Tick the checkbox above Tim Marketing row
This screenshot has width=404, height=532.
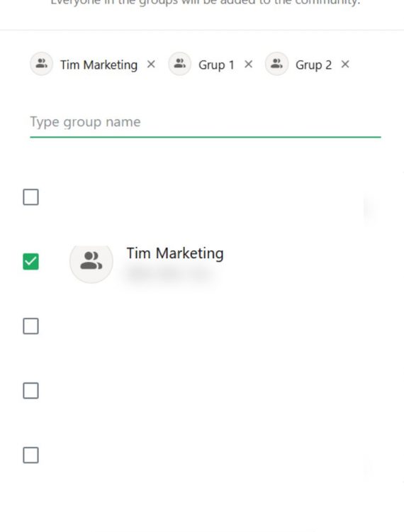(31, 197)
